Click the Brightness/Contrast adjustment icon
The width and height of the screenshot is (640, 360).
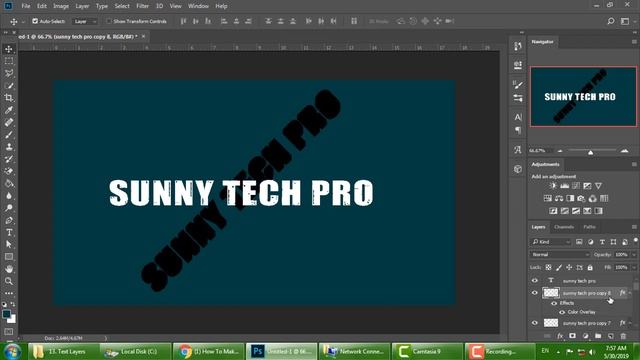tap(553, 186)
